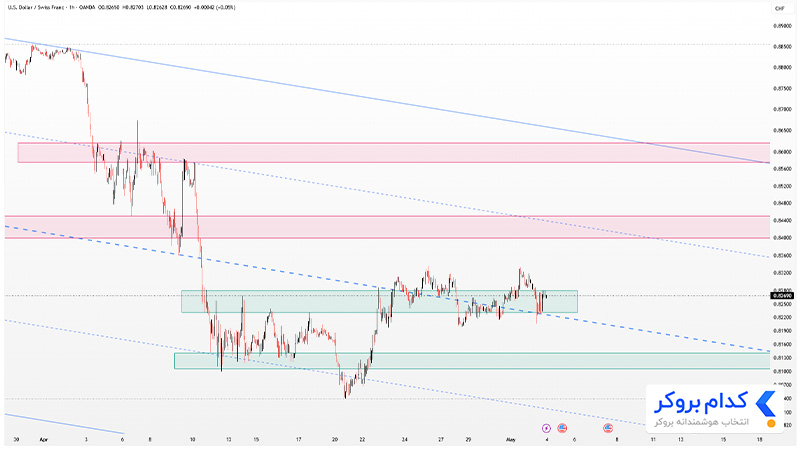
Task: Click the 30 date label on the time axis
Action: tap(16, 439)
